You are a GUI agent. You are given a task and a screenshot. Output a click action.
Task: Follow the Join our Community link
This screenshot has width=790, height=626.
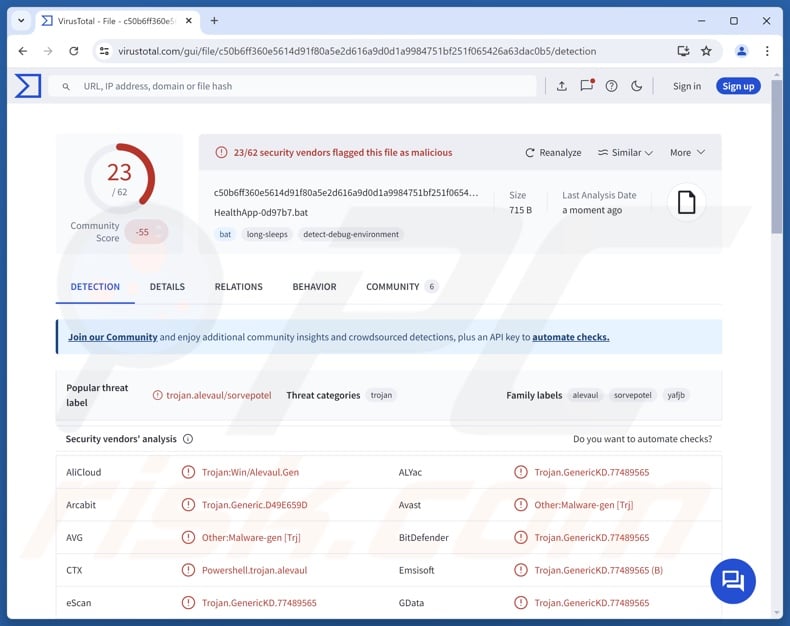(112, 337)
